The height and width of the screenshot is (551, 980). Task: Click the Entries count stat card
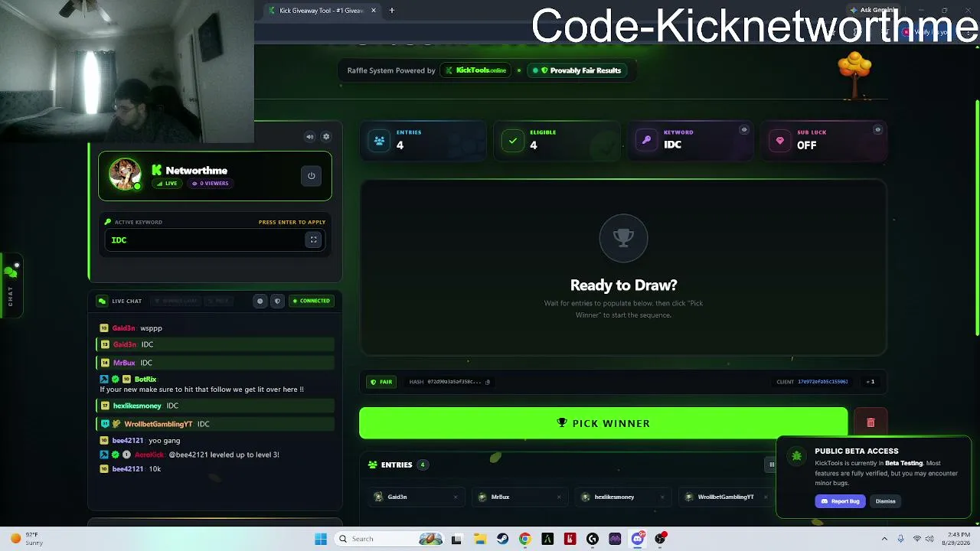(x=423, y=140)
